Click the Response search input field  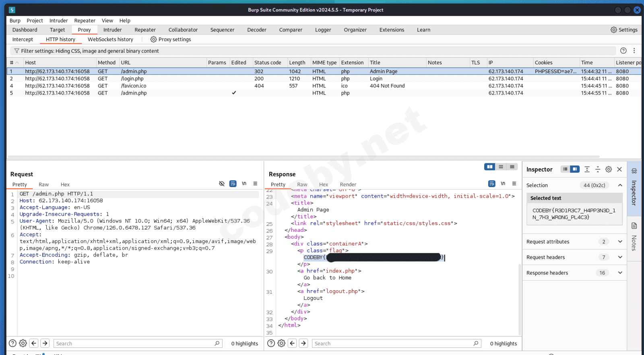392,343
